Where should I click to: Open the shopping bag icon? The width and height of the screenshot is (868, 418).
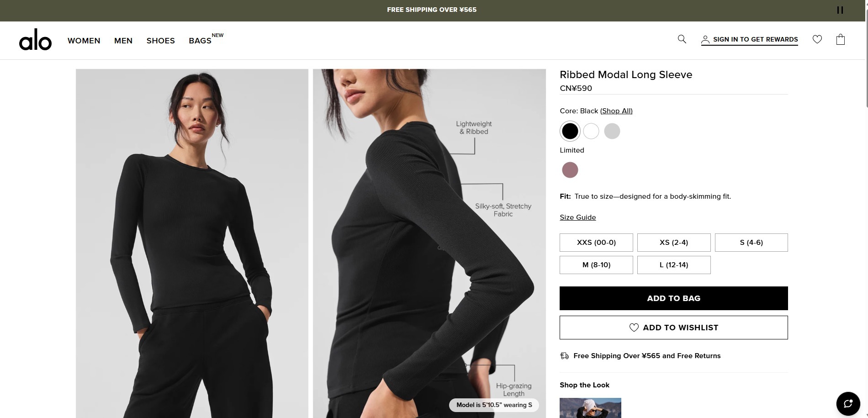coord(841,40)
